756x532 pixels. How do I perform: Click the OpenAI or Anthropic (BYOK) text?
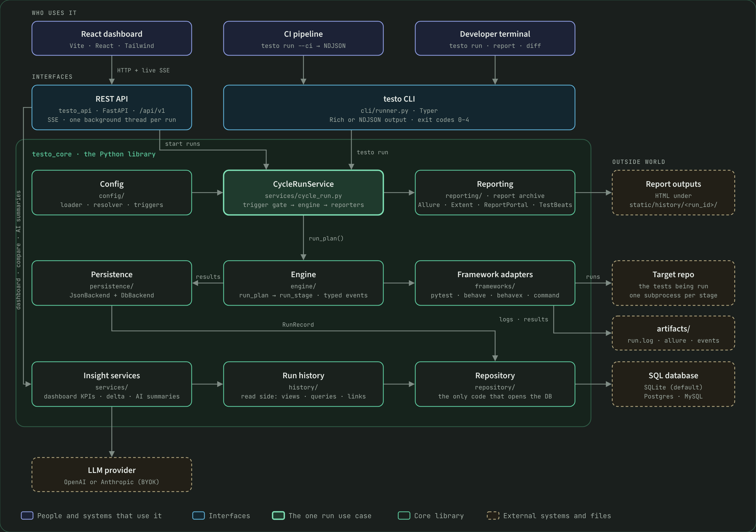click(112, 482)
